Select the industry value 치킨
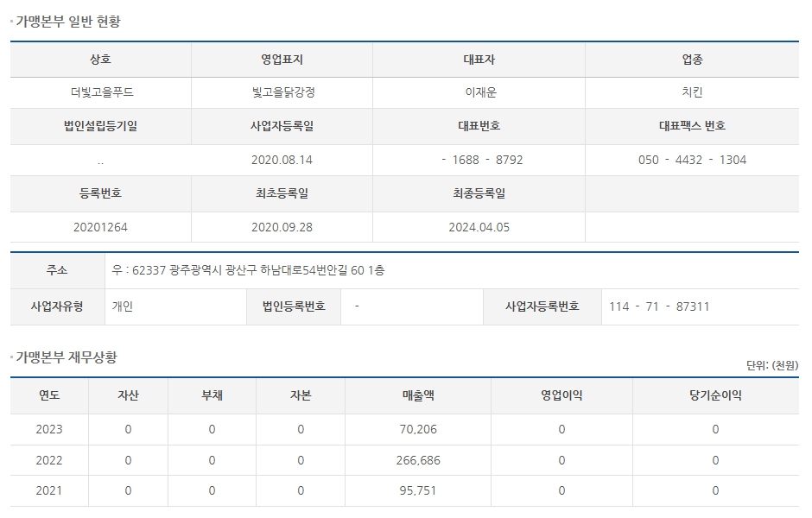The image size is (812, 518). (693, 92)
